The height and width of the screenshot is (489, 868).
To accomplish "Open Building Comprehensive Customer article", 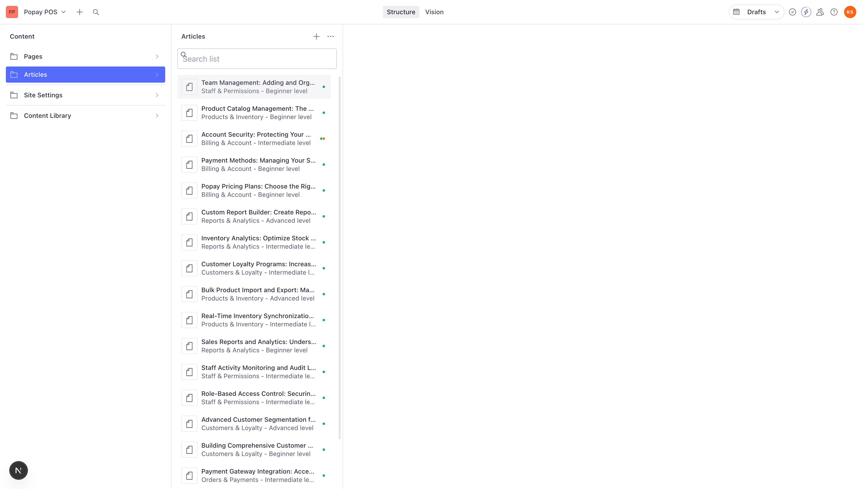I will pos(254,450).
